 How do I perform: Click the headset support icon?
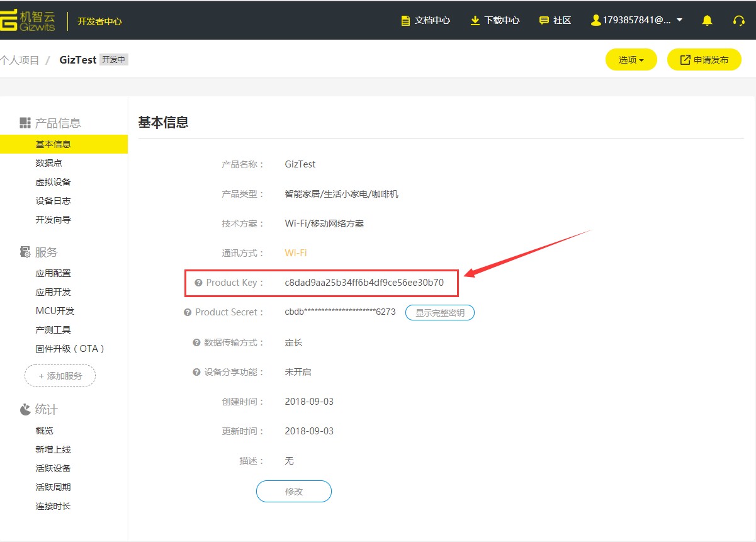(x=739, y=20)
